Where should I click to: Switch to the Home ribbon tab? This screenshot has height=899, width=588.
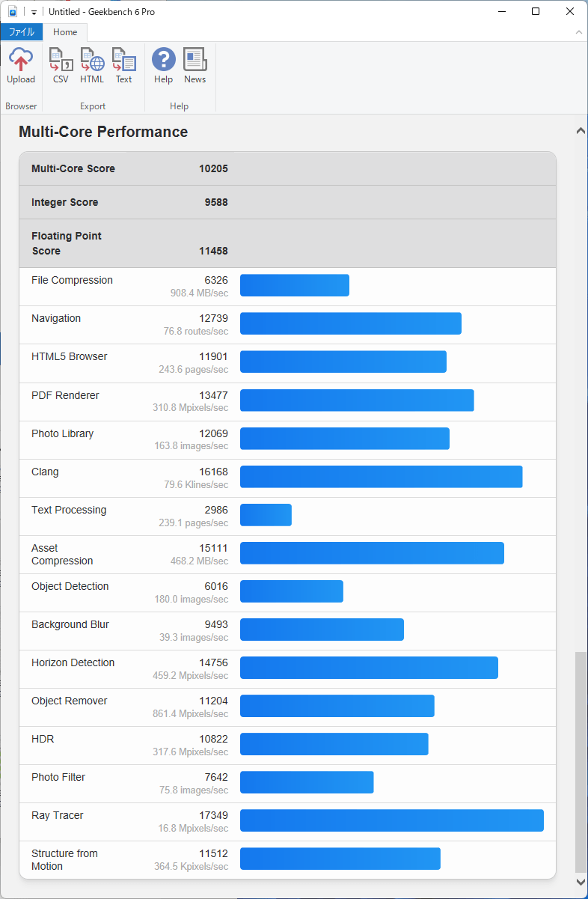(65, 32)
